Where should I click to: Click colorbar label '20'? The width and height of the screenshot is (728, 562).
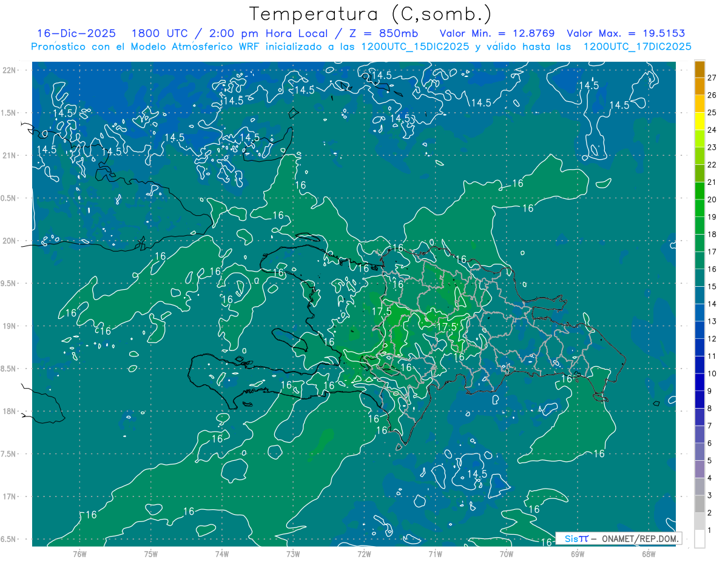tap(712, 199)
